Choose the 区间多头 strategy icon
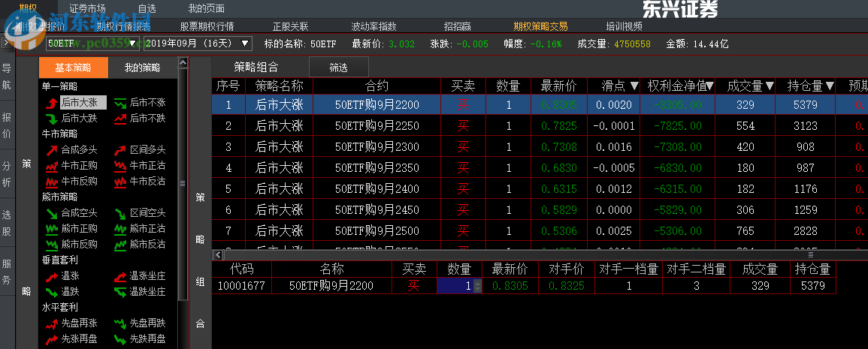 (120, 150)
